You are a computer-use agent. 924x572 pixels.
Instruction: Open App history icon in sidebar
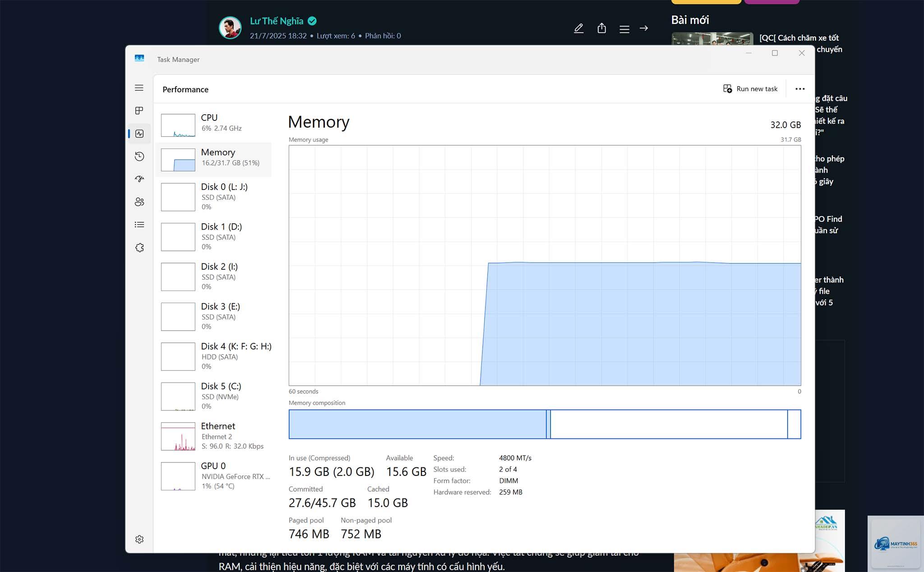(139, 157)
